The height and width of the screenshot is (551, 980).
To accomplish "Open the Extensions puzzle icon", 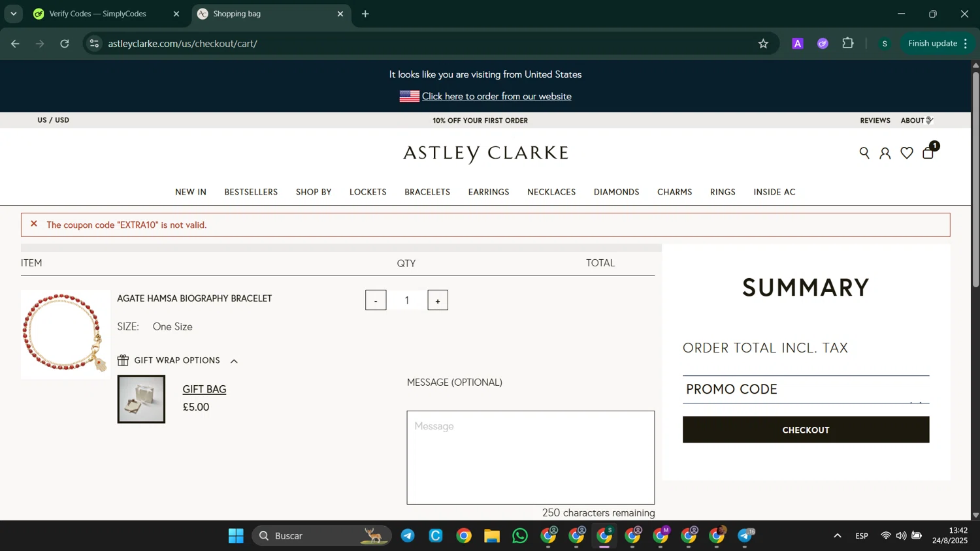I will click(x=848, y=44).
